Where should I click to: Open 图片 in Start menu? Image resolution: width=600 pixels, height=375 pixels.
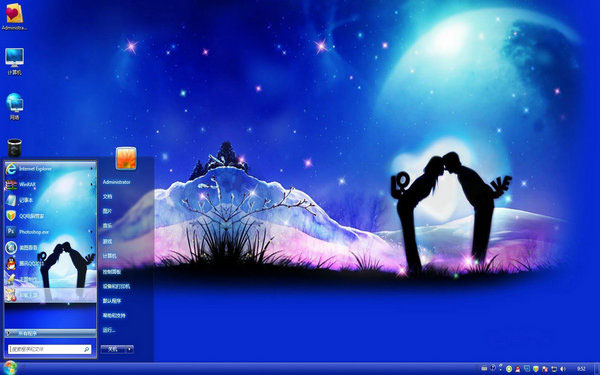coord(107,211)
